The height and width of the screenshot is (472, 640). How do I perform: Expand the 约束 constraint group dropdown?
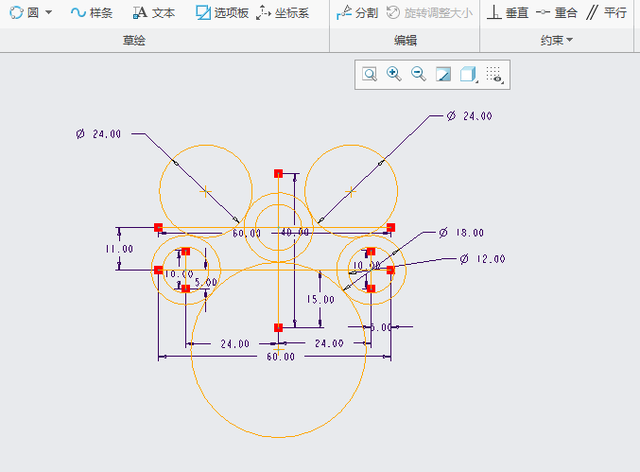556,40
